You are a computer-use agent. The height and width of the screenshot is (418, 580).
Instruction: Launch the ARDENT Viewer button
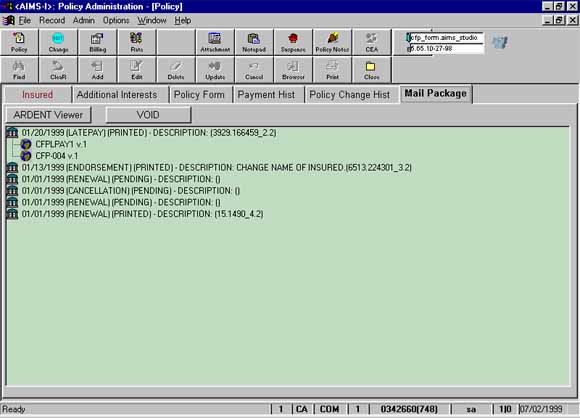(x=48, y=115)
